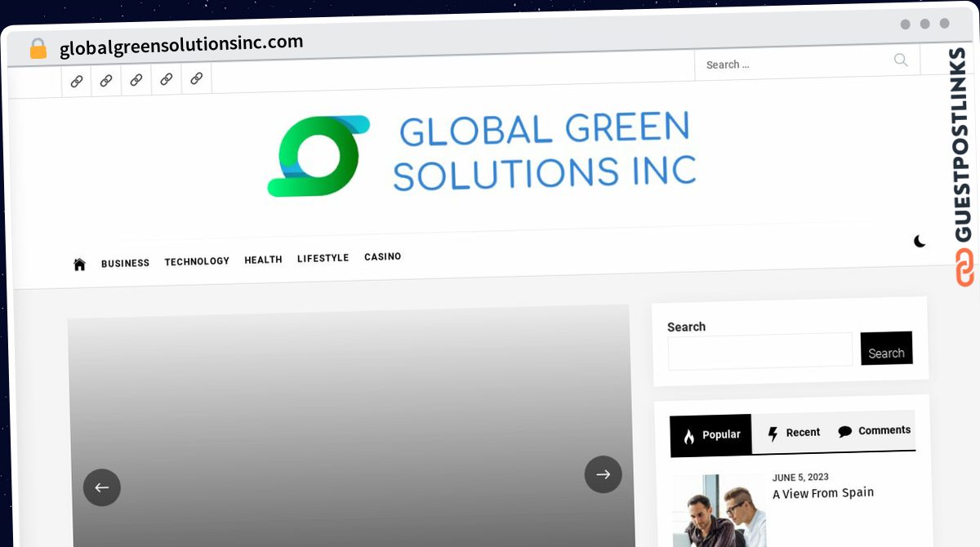Go to the Home icon in navigation
The height and width of the screenshot is (547, 980).
[x=79, y=265]
